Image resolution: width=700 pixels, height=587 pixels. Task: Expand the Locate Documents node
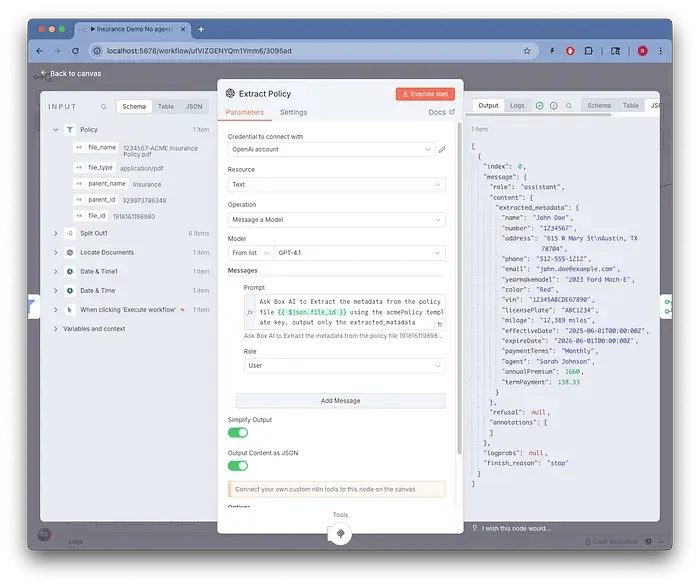56,253
